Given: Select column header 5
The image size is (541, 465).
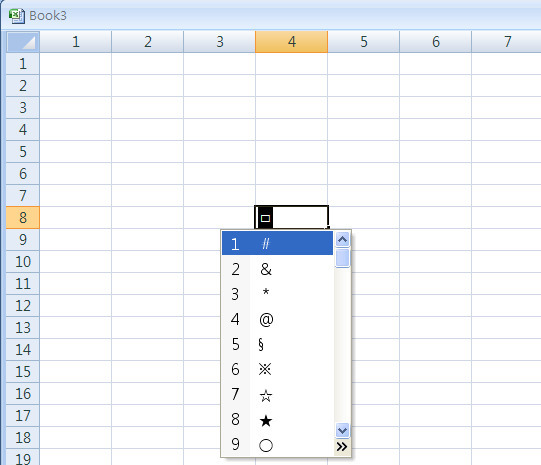Looking at the screenshot, I should click(x=364, y=42).
